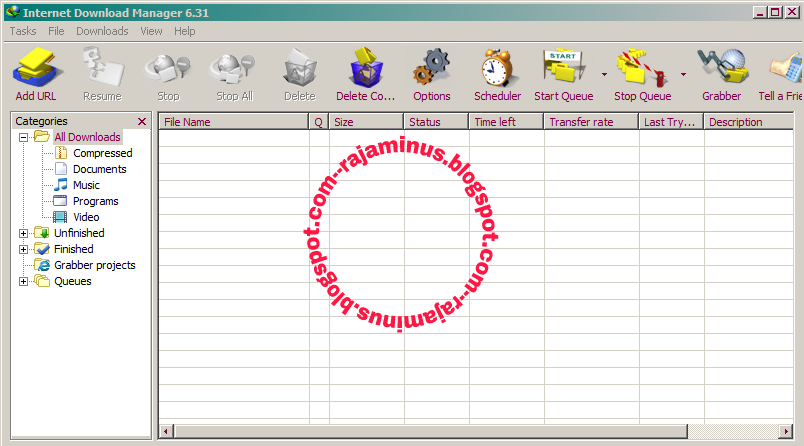Select the Documents category
This screenshot has width=804, height=446.
99,169
